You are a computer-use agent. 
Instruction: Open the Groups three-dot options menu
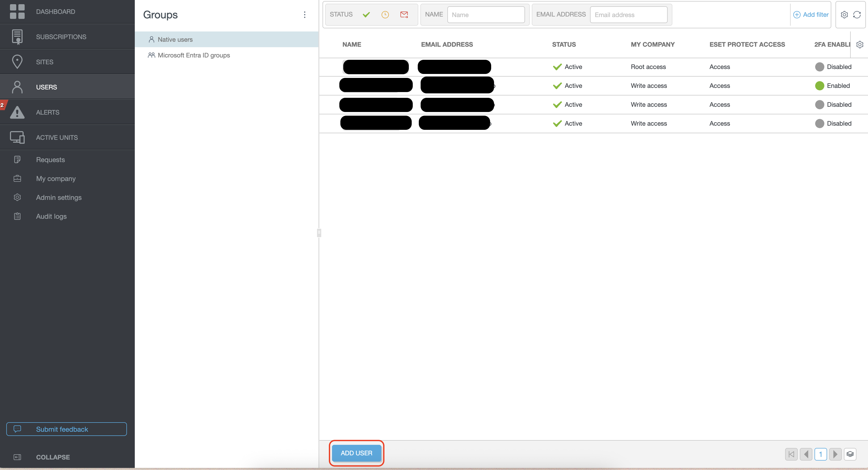pos(305,14)
